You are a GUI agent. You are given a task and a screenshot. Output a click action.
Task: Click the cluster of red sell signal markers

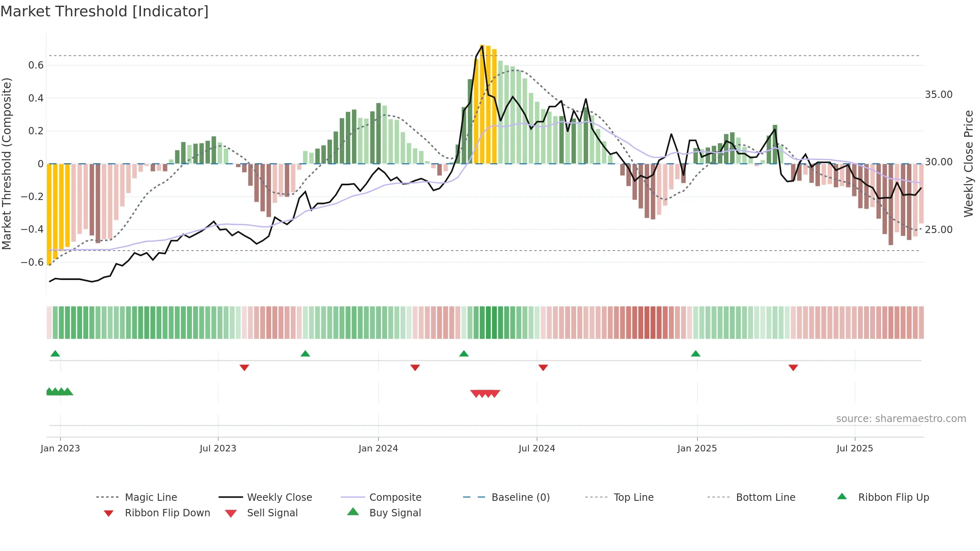tap(485, 393)
